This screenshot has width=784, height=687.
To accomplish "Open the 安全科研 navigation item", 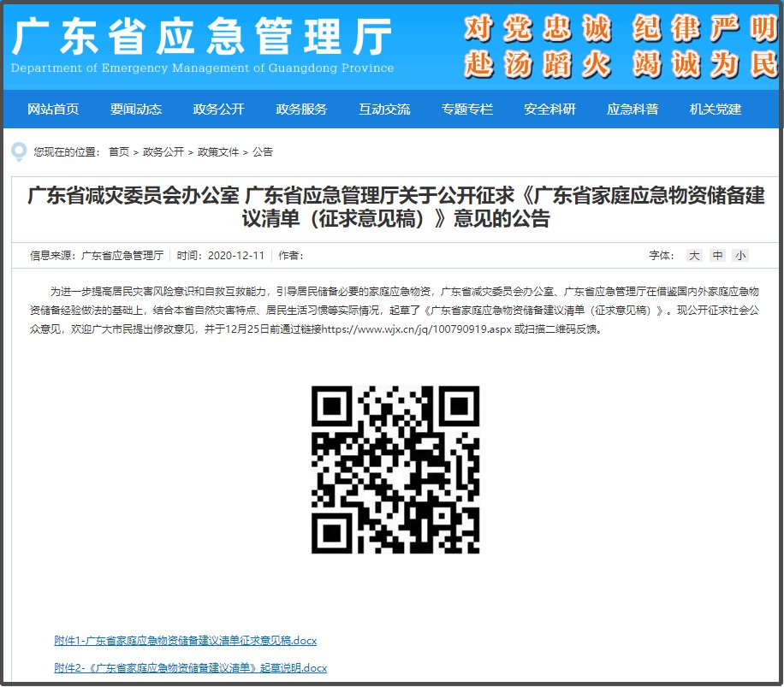I will point(550,109).
